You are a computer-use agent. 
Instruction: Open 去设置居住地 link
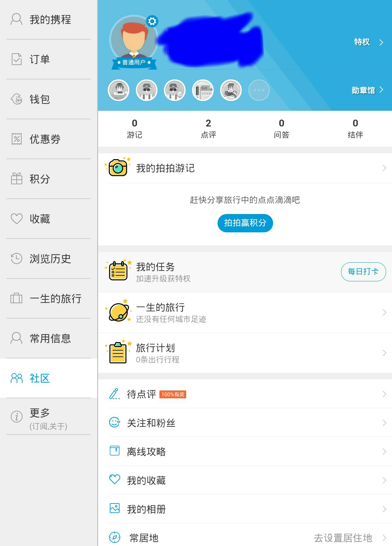tap(343, 538)
